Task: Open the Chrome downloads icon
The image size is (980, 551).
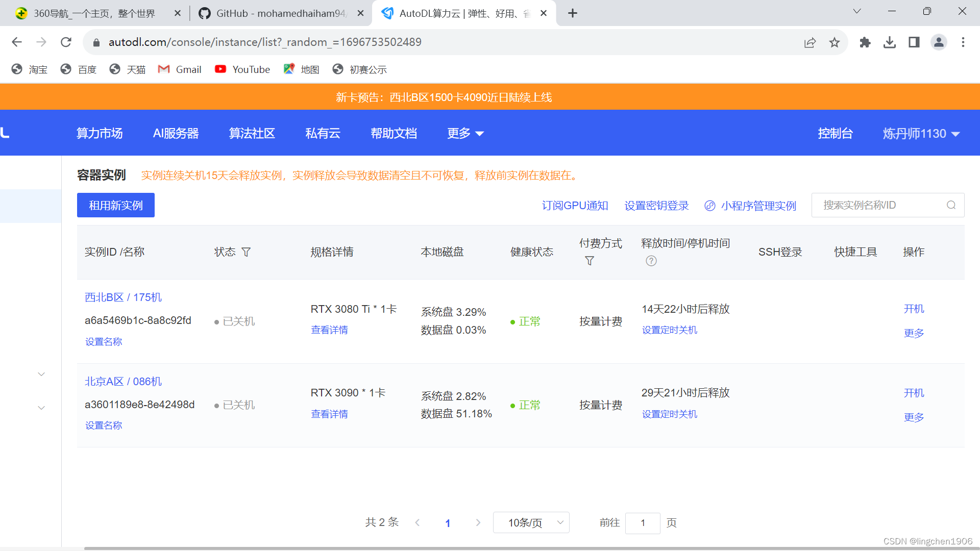Action: tap(890, 42)
